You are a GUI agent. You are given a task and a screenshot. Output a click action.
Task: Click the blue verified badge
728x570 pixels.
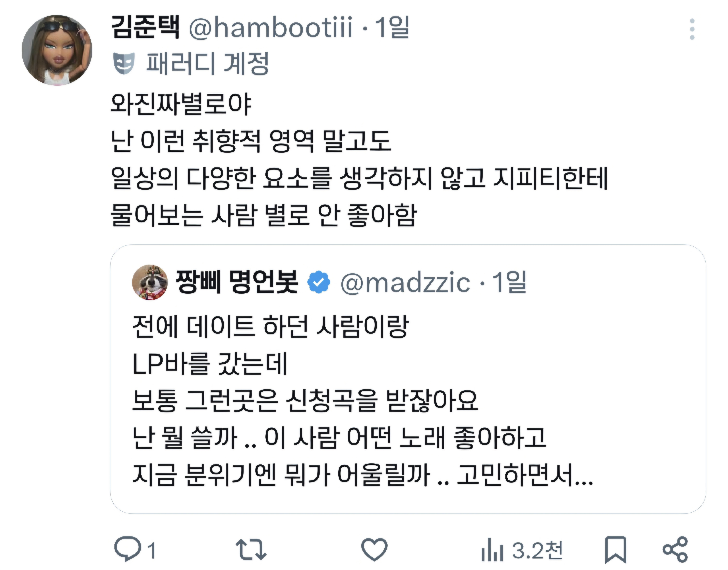pyautogui.click(x=318, y=282)
